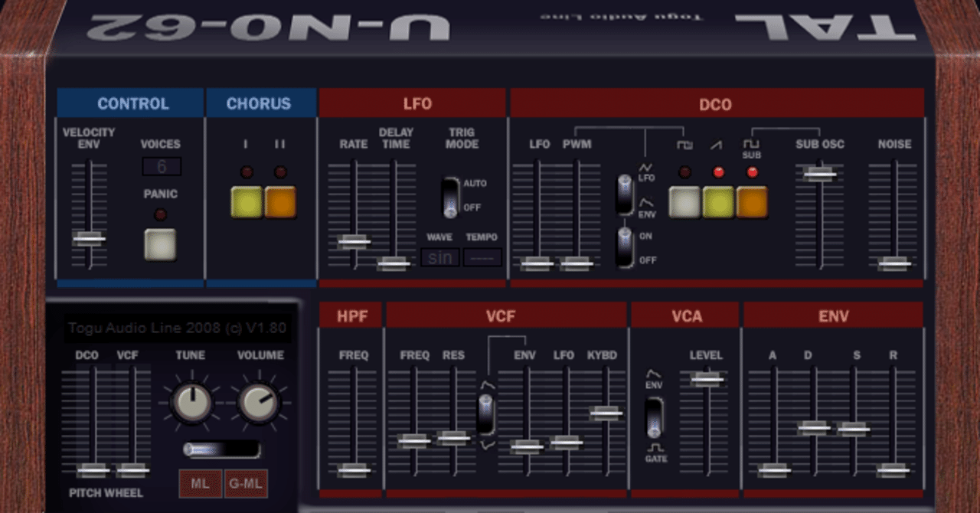Click the Chorus I red LED indicator

pos(247,172)
